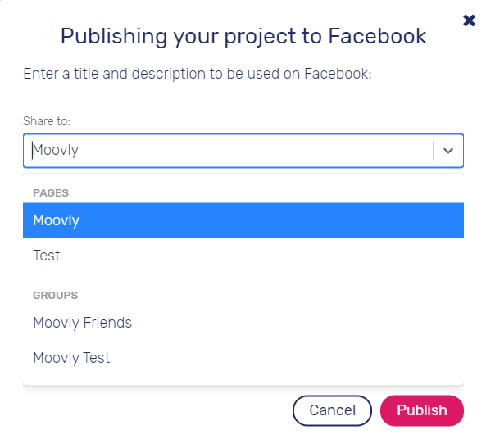The width and height of the screenshot is (486, 448).
Task: Publish the project to Facebook
Action: coord(422,410)
